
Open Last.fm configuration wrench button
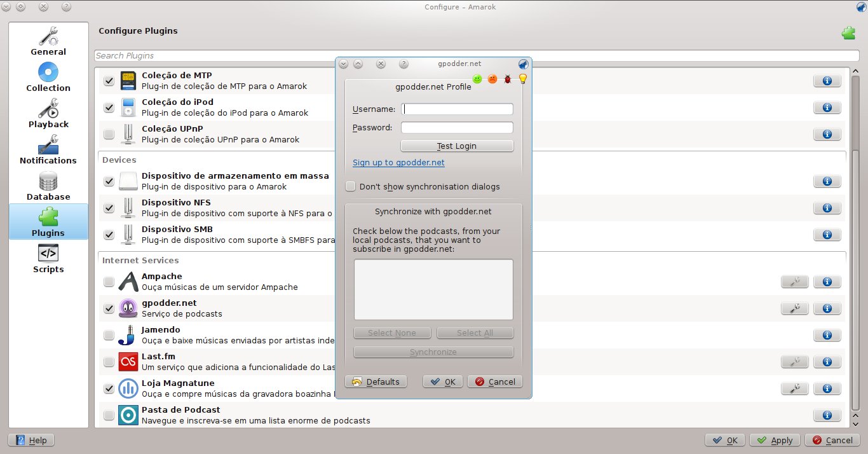point(794,362)
